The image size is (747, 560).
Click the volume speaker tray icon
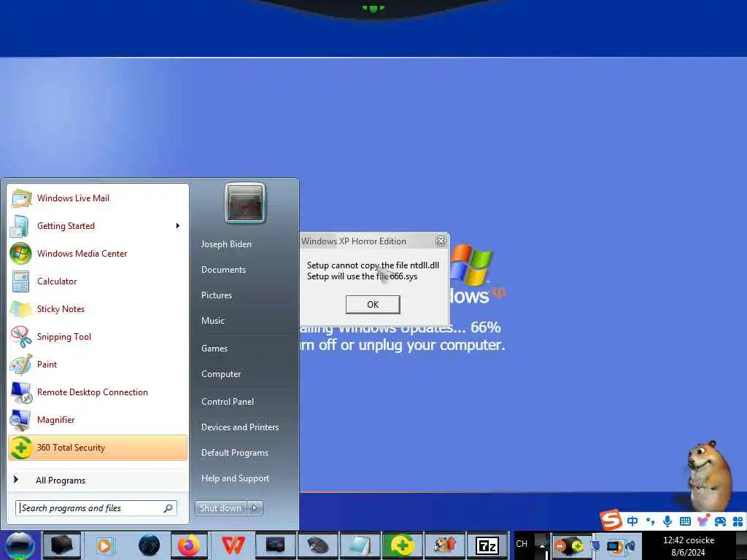click(631, 545)
